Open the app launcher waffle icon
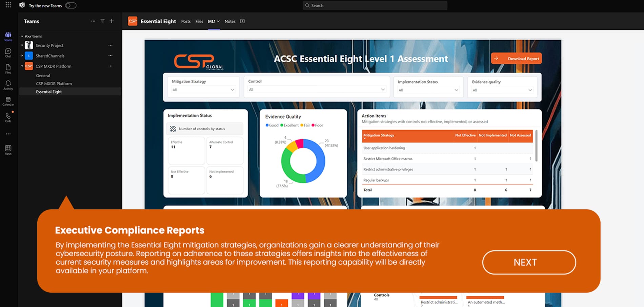 [8, 5]
